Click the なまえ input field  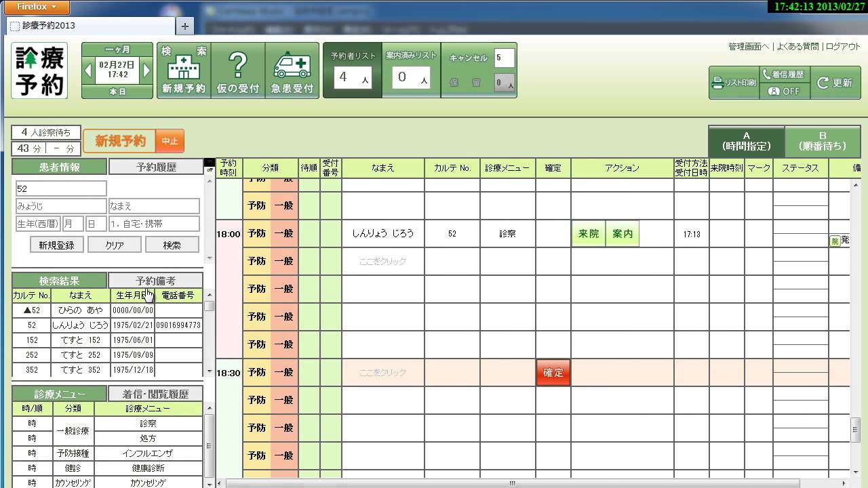pyautogui.click(x=154, y=206)
